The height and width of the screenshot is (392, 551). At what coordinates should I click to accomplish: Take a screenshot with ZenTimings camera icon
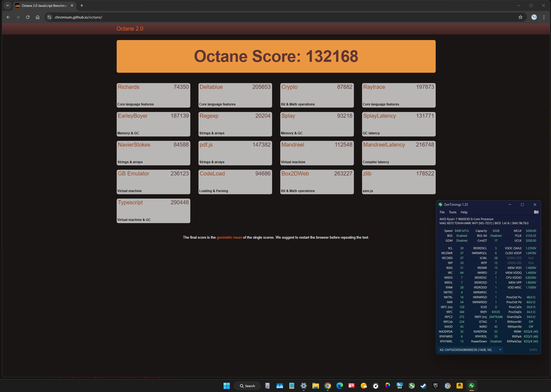coord(536,212)
